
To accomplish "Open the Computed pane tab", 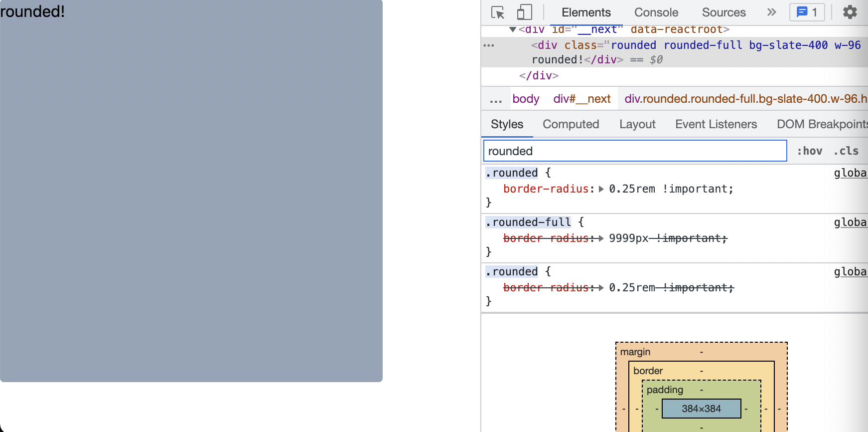I will (x=571, y=124).
